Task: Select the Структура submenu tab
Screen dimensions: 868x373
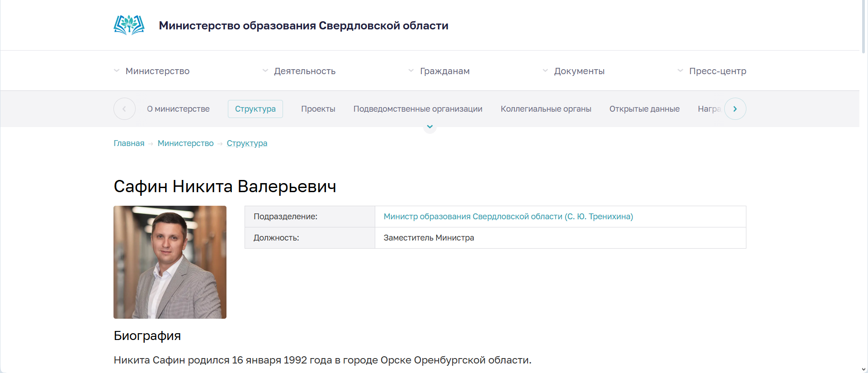Action: point(255,109)
